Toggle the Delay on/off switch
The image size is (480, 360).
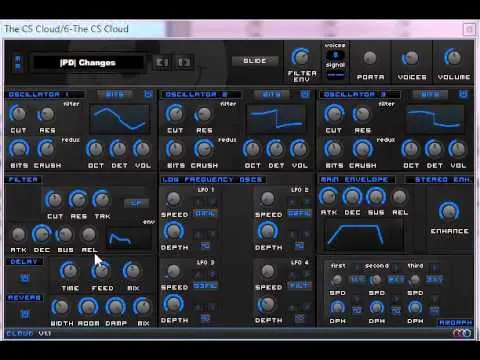(24, 278)
